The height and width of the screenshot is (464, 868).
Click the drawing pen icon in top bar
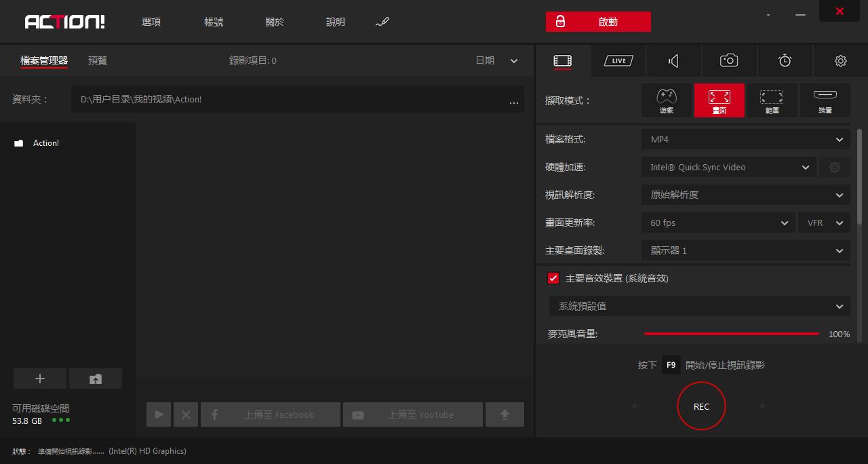[382, 22]
